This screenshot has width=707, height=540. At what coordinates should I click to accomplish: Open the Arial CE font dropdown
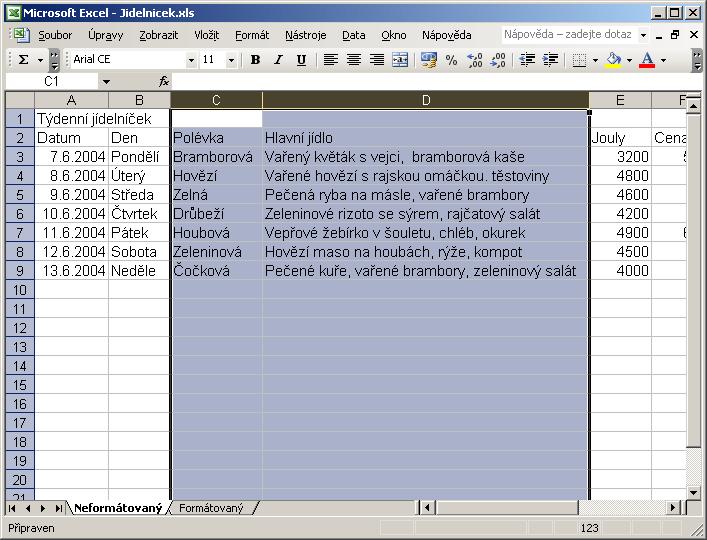pyautogui.click(x=191, y=60)
